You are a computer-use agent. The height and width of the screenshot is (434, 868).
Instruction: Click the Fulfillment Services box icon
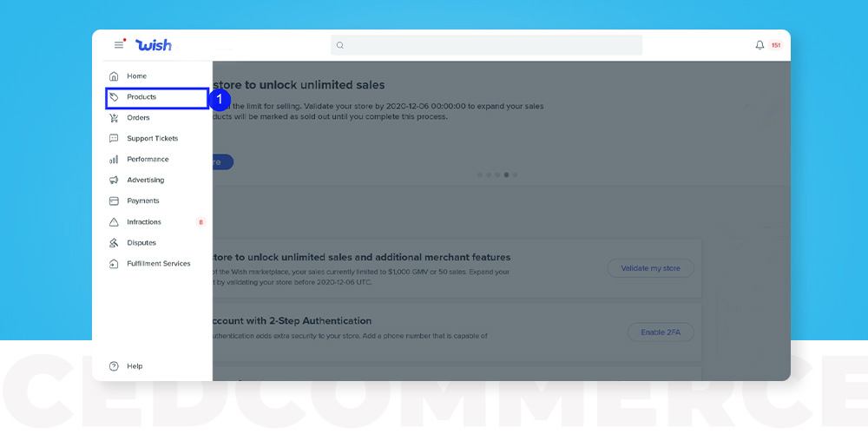114,264
